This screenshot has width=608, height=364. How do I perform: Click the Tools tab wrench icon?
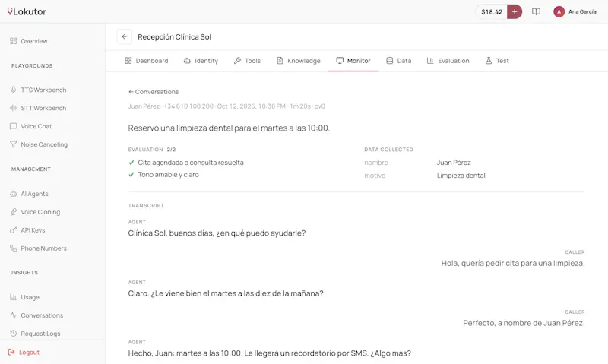pos(237,61)
